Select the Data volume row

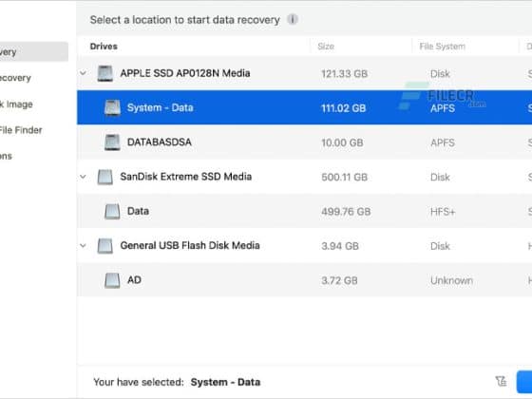click(304, 211)
